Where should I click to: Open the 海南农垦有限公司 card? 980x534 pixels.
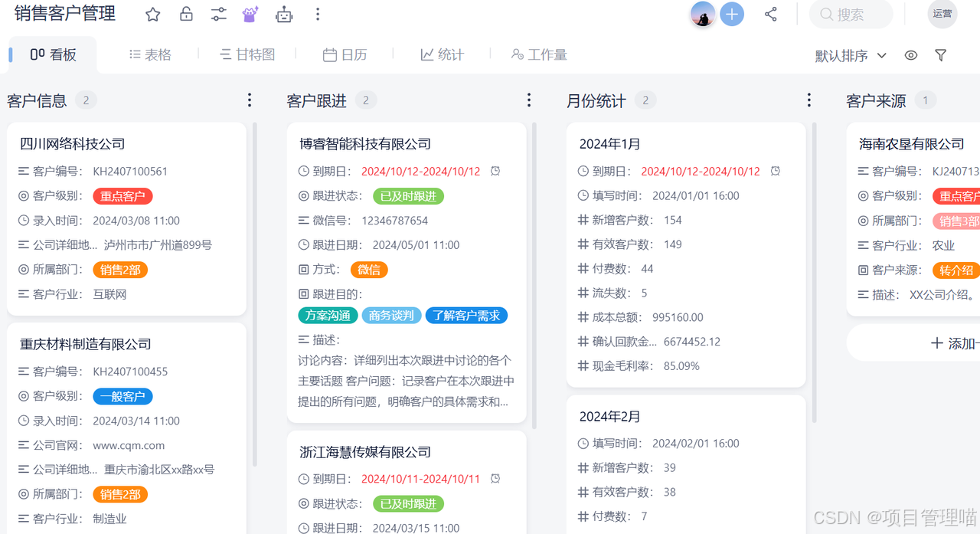click(x=913, y=218)
